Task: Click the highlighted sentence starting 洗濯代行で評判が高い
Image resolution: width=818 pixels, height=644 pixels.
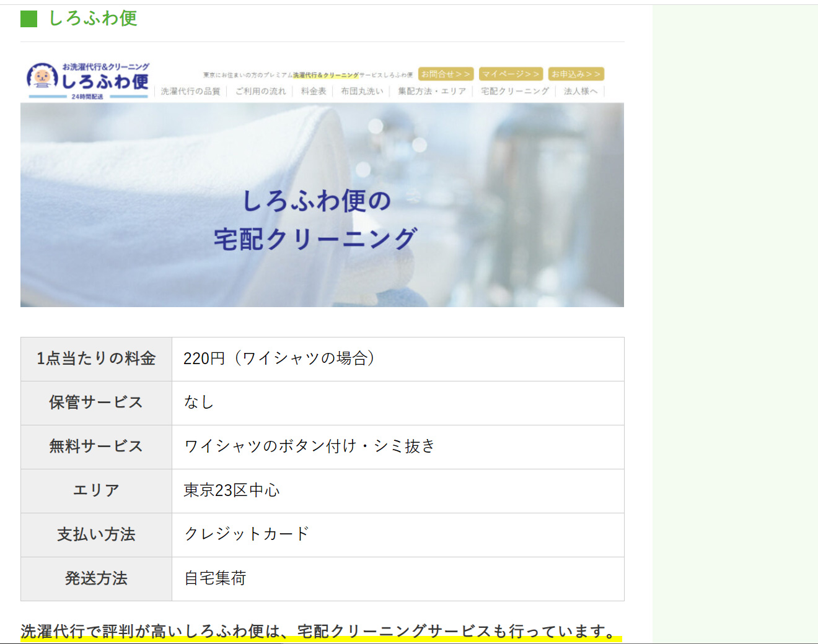Action: pyautogui.click(x=320, y=632)
